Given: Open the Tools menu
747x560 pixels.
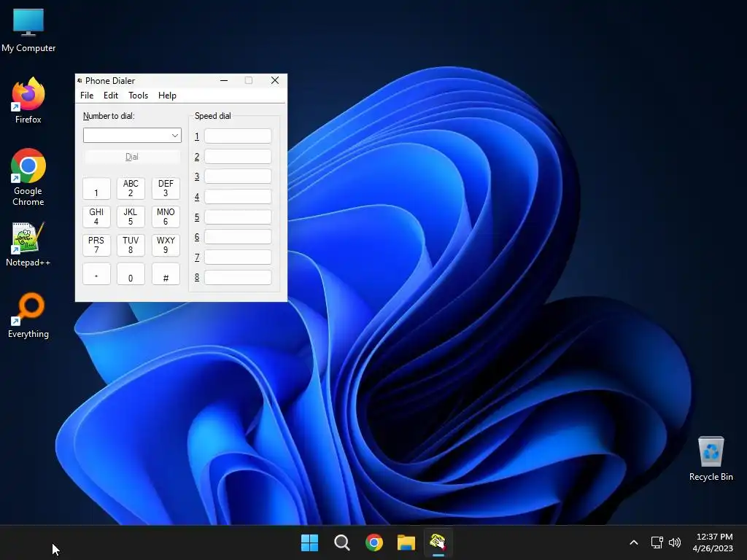Looking at the screenshot, I should (138, 96).
